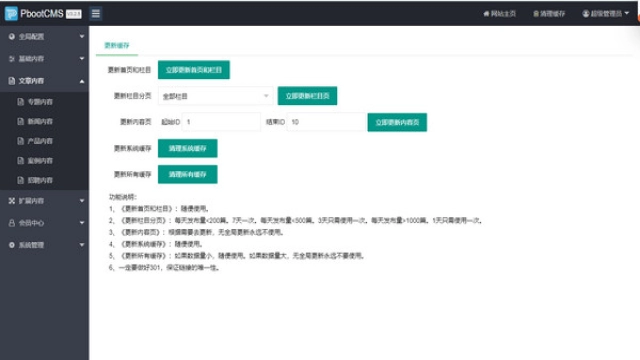Click the 案例内容 file icon
This screenshot has height=360, width=640.
(x=20, y=160)
